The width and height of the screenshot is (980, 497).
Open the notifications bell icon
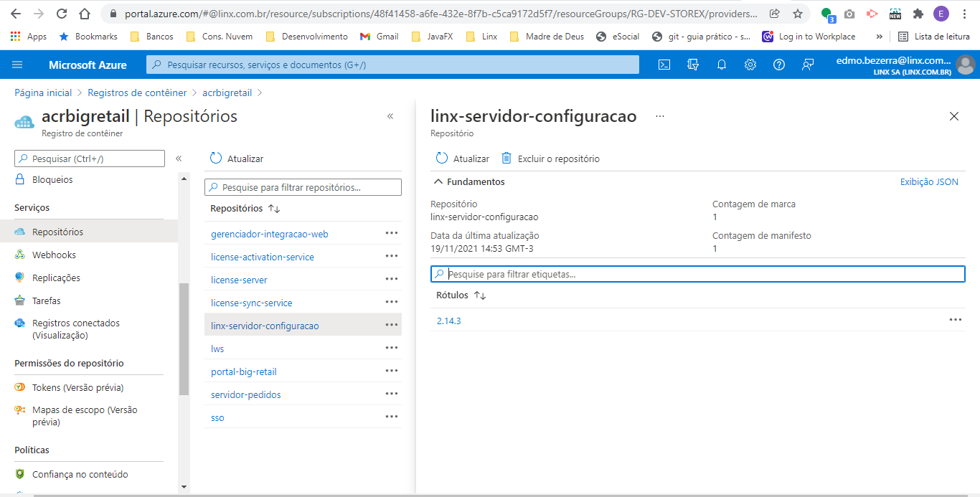[722, 65]
